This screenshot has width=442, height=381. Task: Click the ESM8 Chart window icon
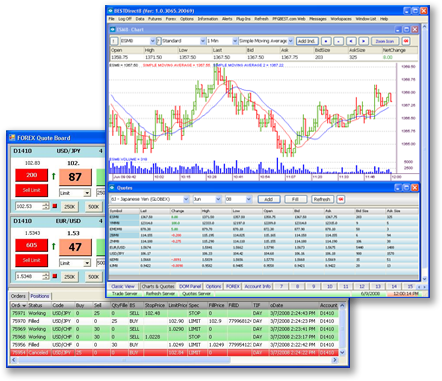[113, 30]
